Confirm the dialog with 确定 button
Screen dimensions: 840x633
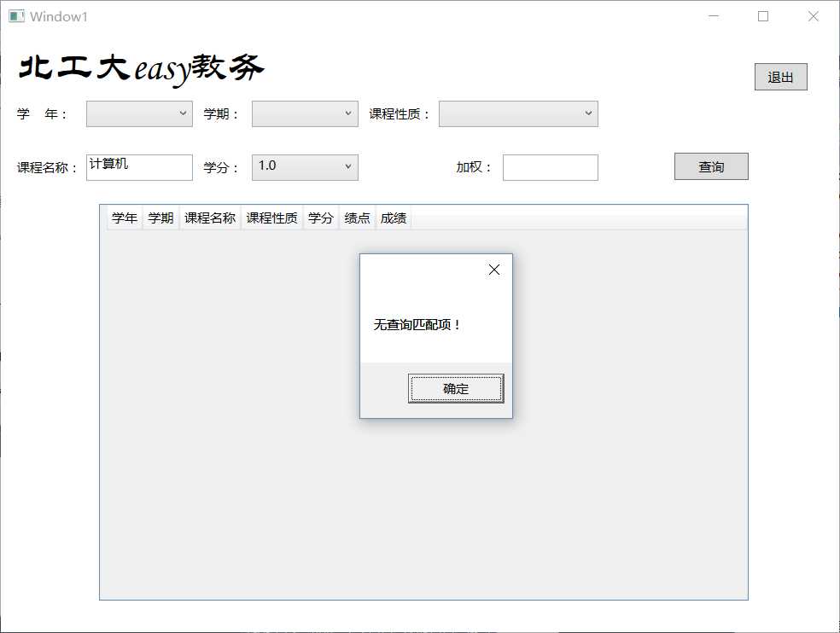(456, 388)
